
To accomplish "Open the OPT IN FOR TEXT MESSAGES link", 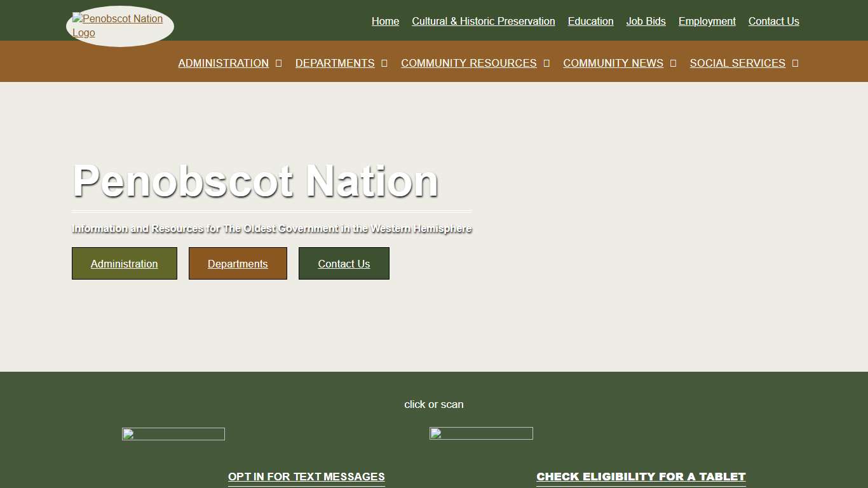I will click(306, 477).
